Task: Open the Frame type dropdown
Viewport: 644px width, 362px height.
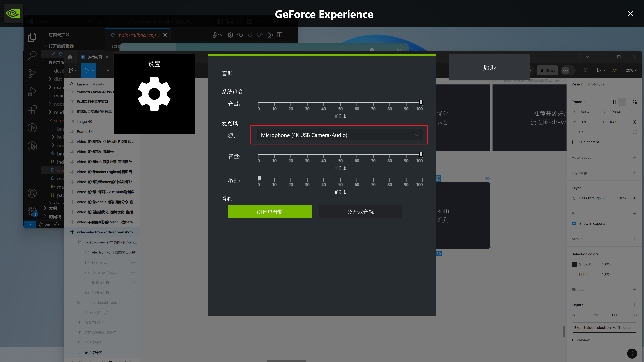Action: [579, 102]
